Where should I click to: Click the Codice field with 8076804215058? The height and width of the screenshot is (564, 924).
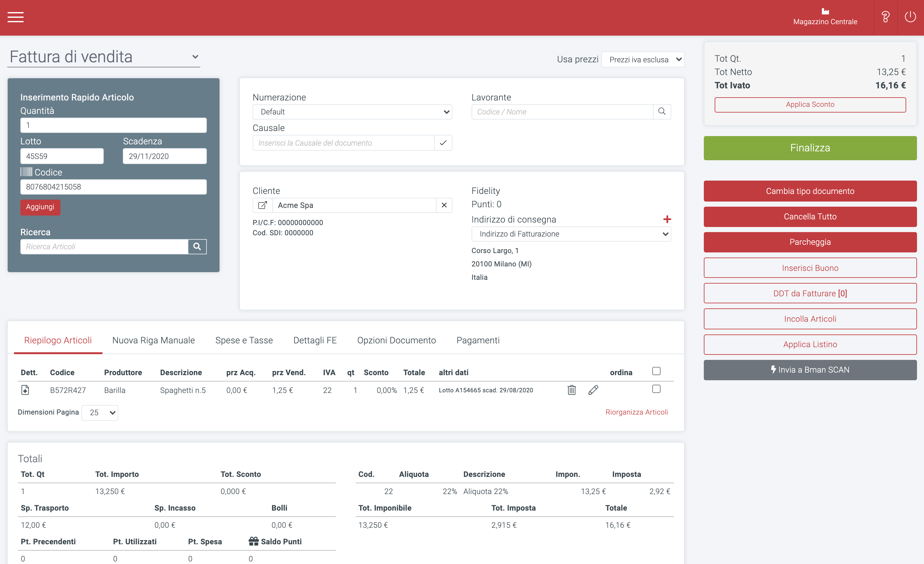[x=113, y=187]
